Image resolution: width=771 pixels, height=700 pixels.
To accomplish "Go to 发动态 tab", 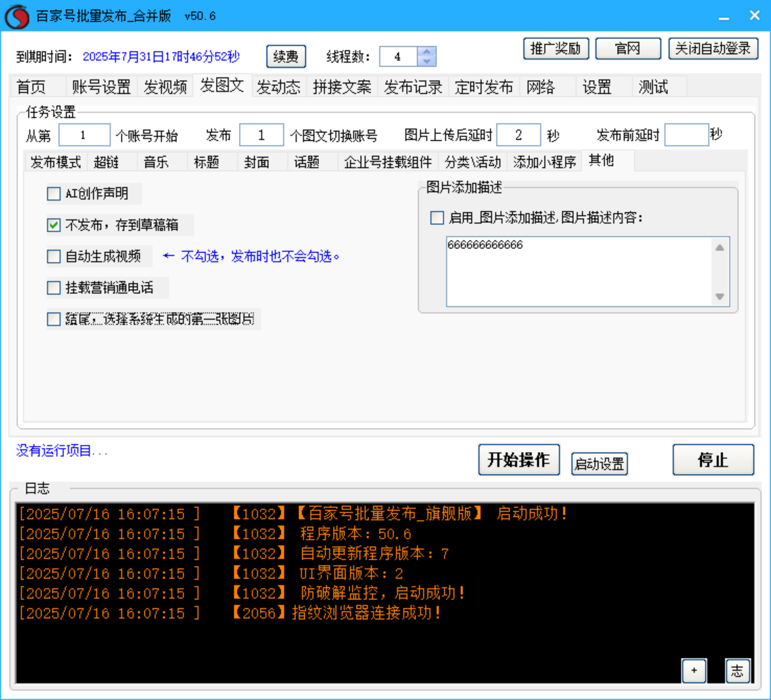I will (279, 87).
